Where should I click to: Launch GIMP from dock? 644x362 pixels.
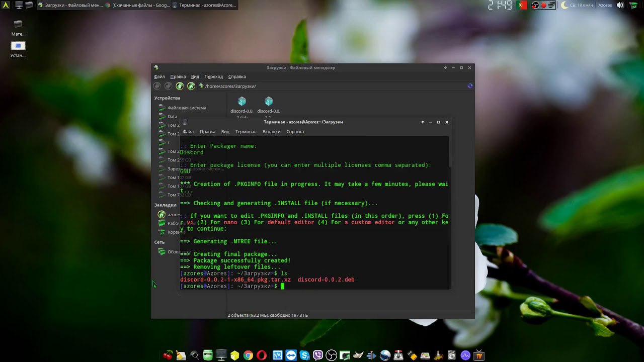tap(358, 355)
